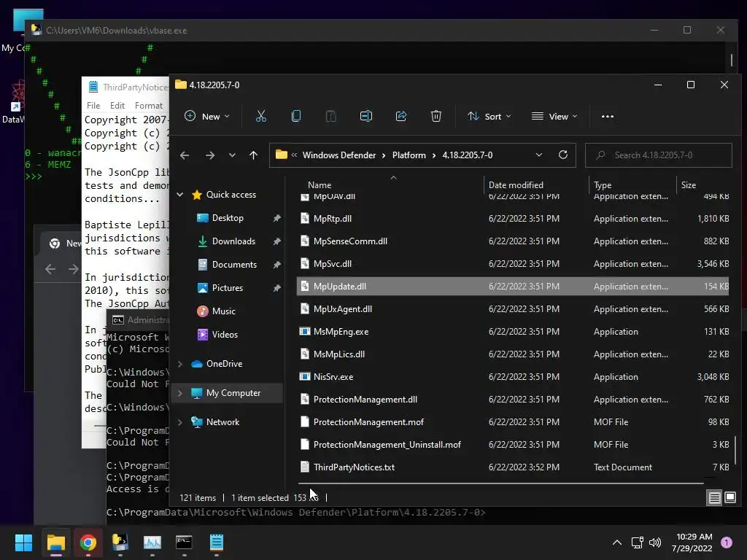This screenshot has height=560, width=747.
Task: Go forward with the right arrow button
Action: pyautogui.click(x=209, y=155)
